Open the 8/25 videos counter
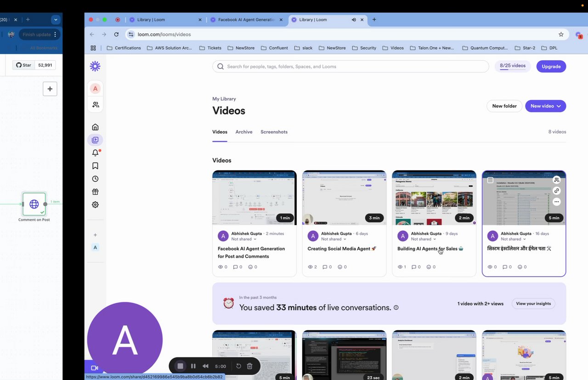588x380 pixels. coord(513,66)
